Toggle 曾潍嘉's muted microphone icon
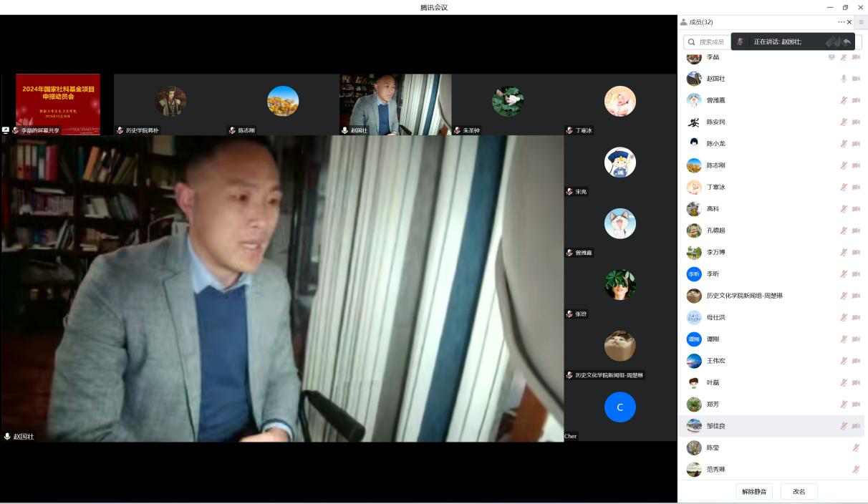The height and width of the screenshot is (504, 868). coord(844,100)
